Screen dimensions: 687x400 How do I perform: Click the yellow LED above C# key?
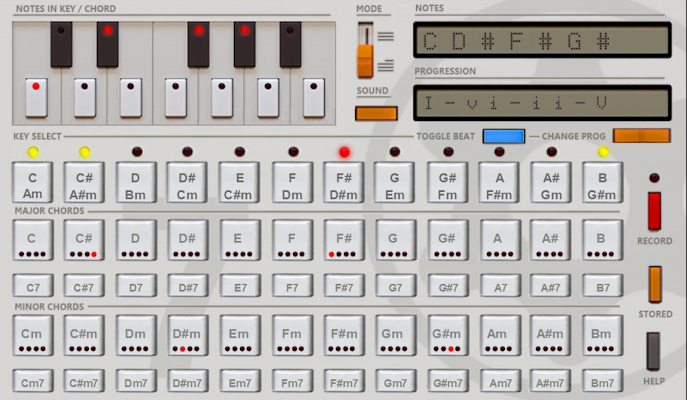coord(85,152)
